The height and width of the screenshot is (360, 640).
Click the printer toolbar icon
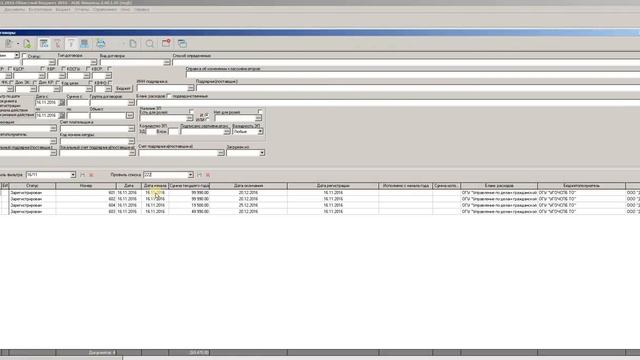[x=101, y=44]
